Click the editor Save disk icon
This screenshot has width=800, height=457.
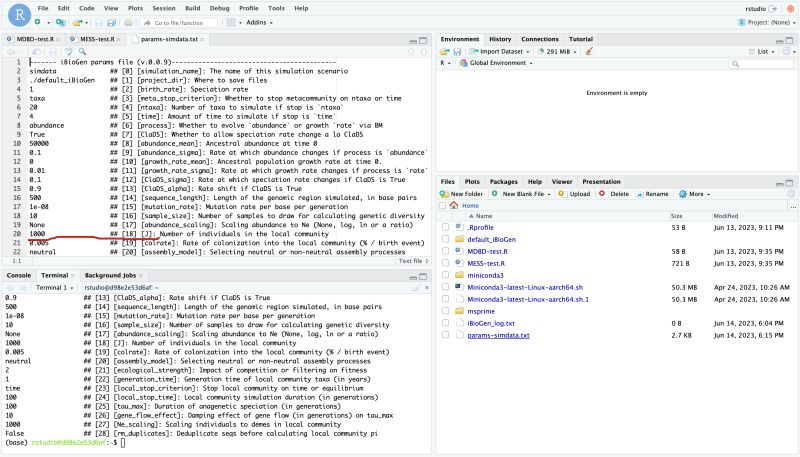point(53,52)
